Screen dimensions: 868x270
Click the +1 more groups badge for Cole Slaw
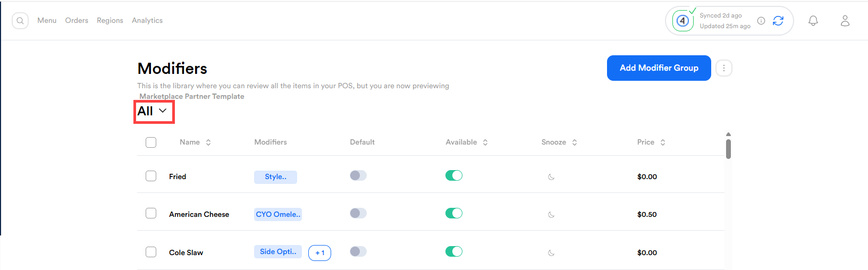point(319,253)
